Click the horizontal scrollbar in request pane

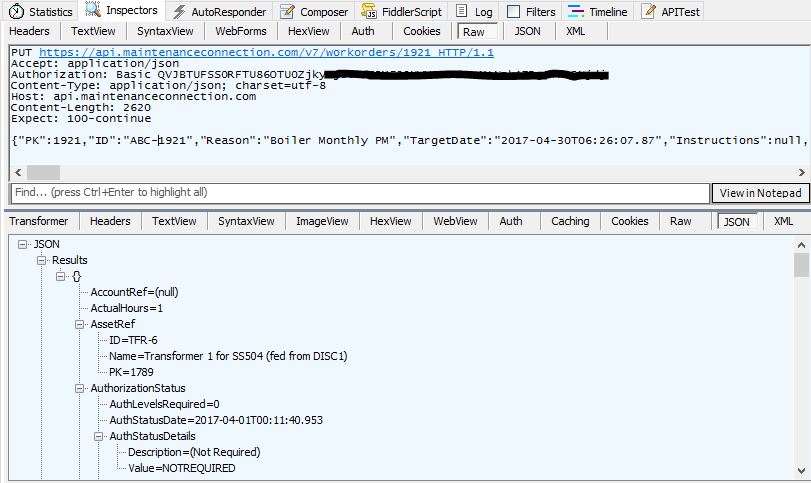[400, 172]
